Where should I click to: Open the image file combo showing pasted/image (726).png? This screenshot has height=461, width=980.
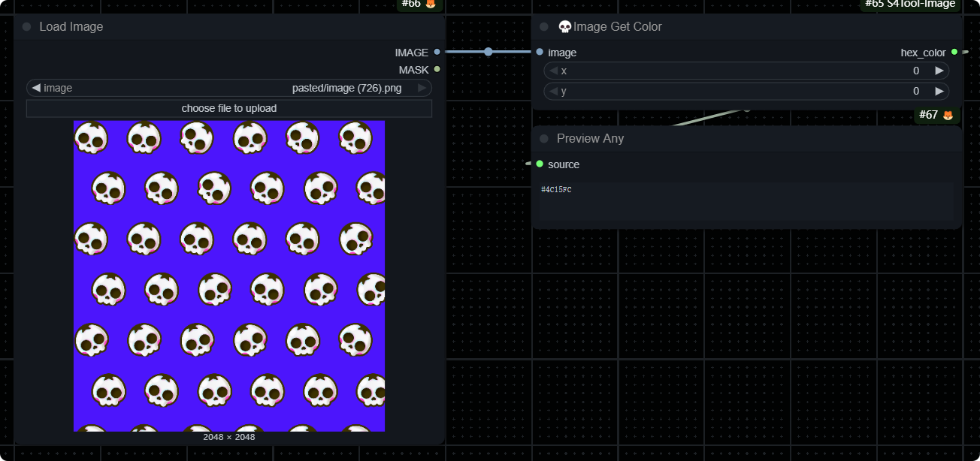tap(229, 88)
